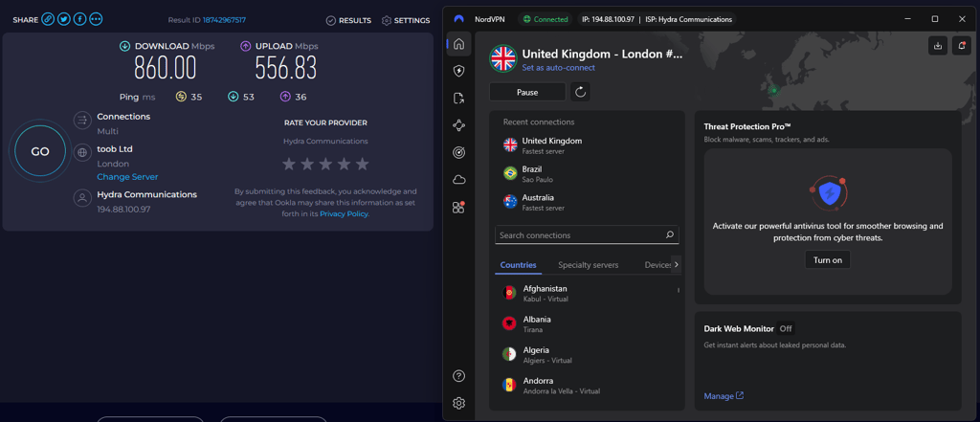Viewport: 980px width, 422px height.
Task: Turn on Threat Protection Pro
Action: tap(828, 259)
